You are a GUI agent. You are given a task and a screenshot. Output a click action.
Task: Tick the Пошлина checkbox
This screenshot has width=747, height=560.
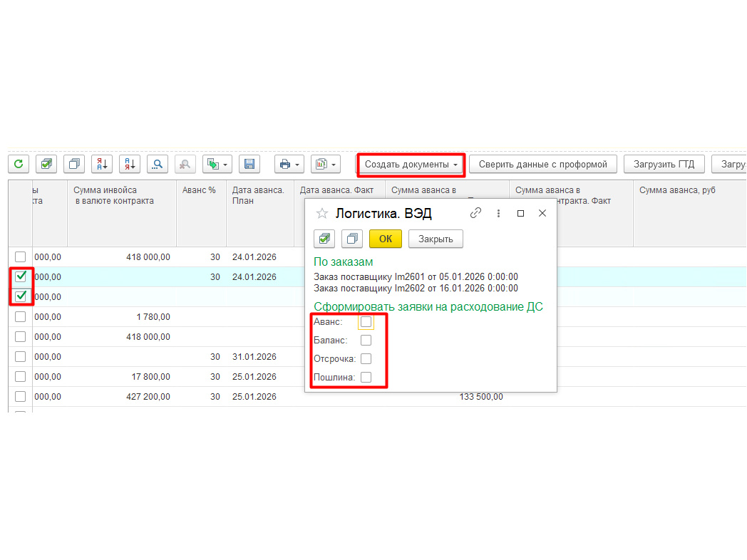click(x=366, y=377)
